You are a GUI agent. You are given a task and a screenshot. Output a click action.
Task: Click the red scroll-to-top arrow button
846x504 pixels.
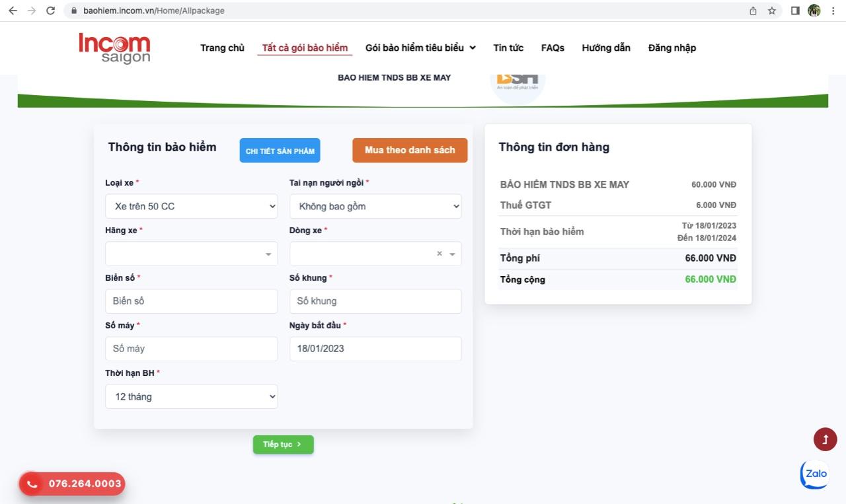(825, 439)
